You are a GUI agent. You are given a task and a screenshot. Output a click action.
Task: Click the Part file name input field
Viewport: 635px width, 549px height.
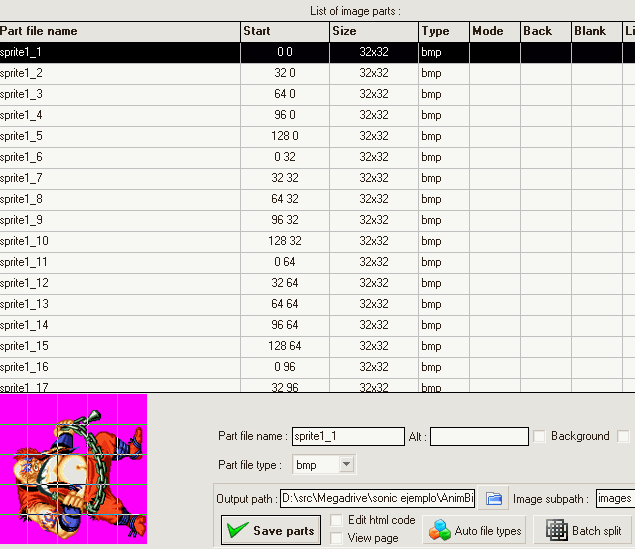(346, 436)
